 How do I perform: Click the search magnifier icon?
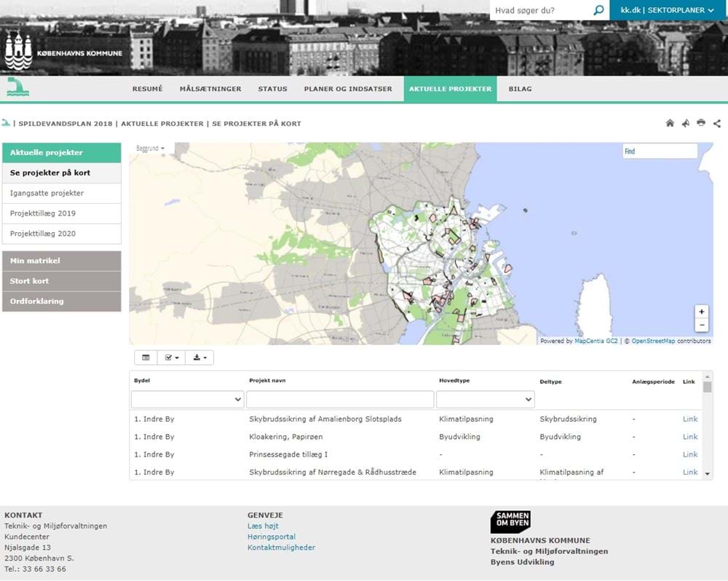(x=598, y=10)
